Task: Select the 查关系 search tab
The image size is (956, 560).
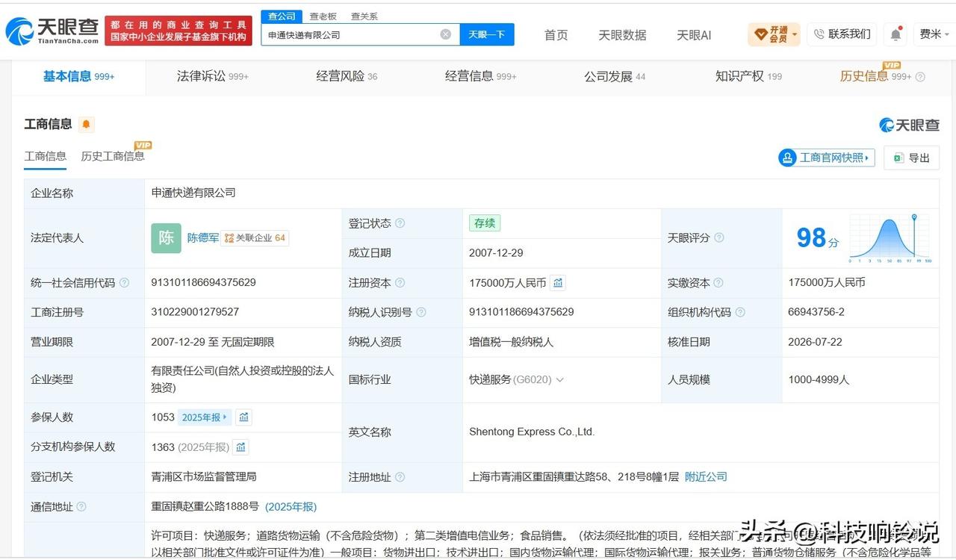Action: point(364,16)
